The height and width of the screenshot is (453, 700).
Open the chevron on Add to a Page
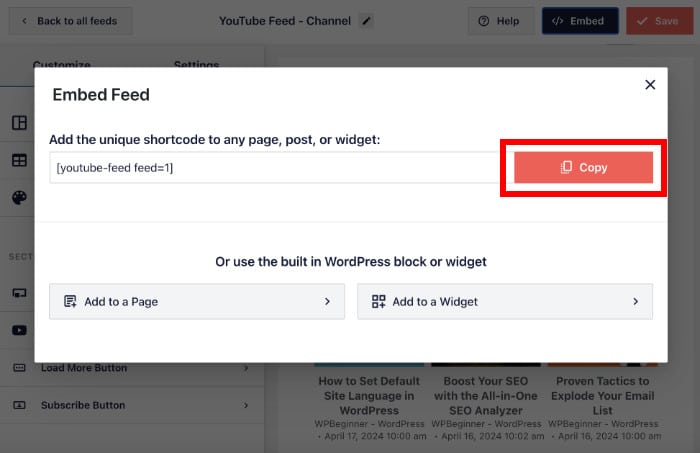tap(327, 302)
